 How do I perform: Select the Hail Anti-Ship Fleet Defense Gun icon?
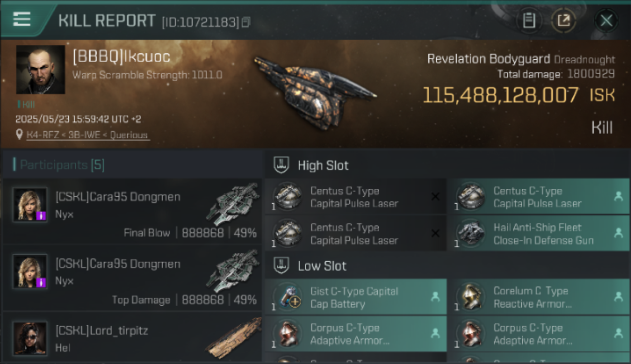coord(471,233)
